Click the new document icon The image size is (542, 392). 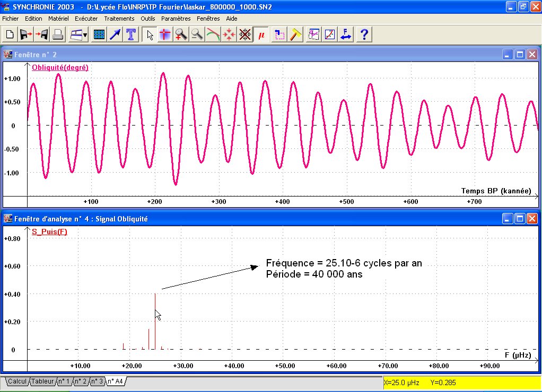point(10,35)
